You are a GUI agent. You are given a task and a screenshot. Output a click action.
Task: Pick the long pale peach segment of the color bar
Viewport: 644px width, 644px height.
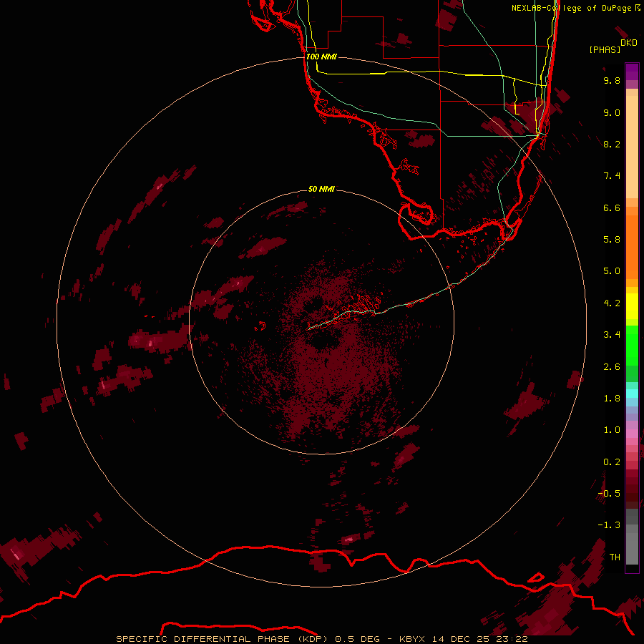(632, 147)
